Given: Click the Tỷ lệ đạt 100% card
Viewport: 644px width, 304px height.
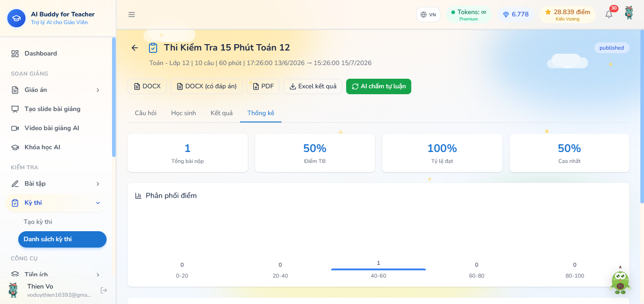Looking at the screenshot, I should [442, 153].
